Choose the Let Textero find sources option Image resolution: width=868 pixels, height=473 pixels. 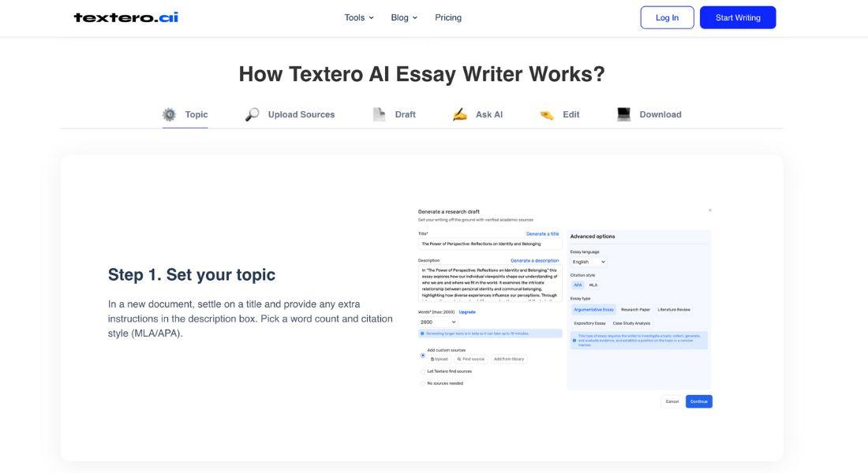coord(423,371)
